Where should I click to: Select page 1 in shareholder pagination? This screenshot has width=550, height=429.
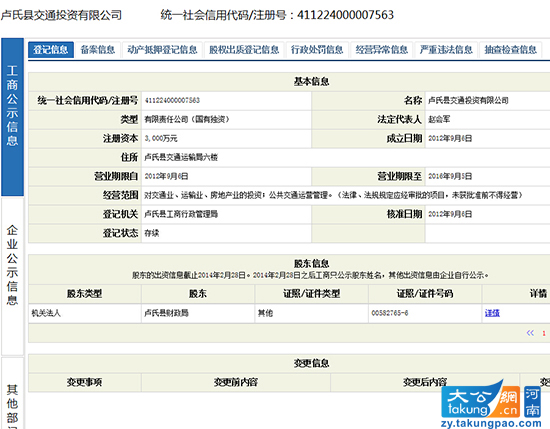(x=544, y=333)
